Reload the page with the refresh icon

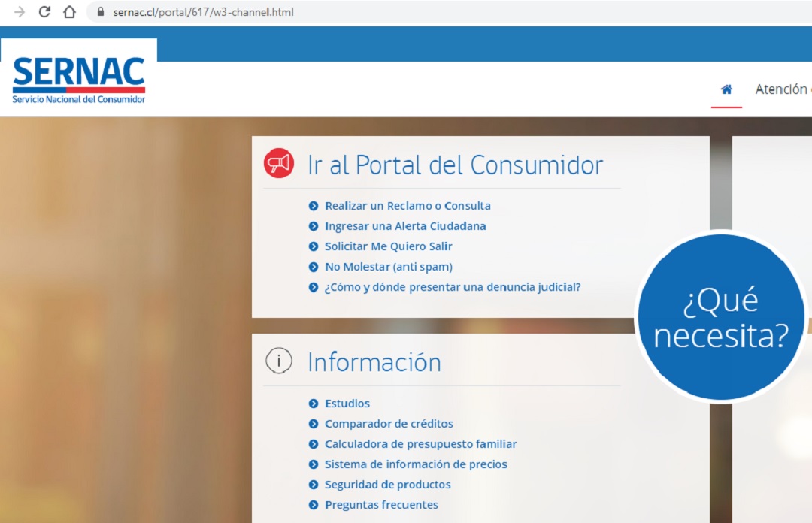pyautogui.click(x=44, y=11)
